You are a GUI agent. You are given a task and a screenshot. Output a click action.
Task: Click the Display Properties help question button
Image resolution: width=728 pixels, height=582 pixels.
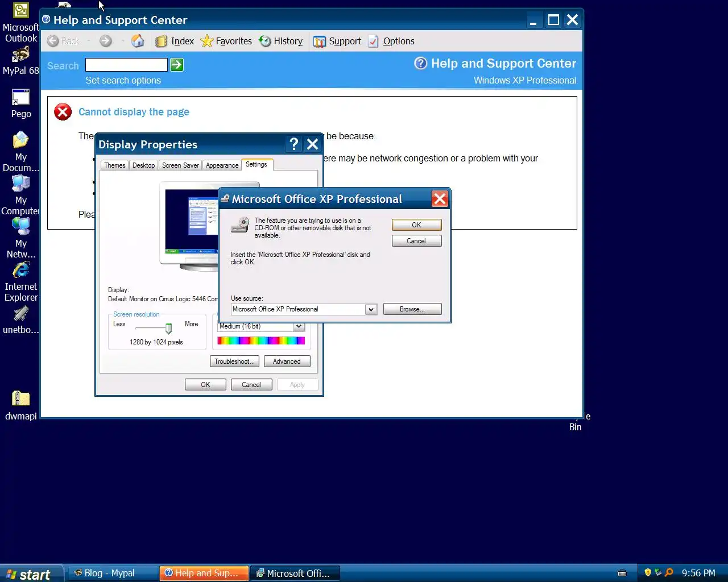click(x=293, y=144)
